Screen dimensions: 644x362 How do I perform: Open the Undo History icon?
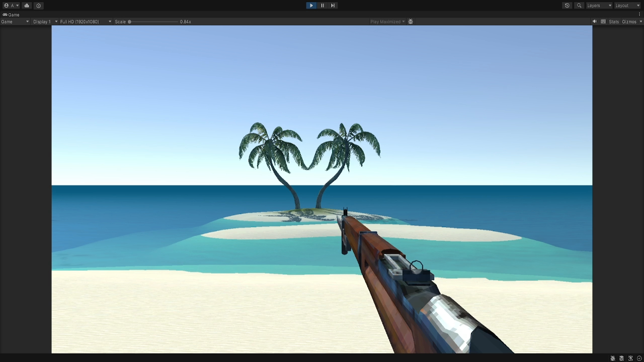pos(567,6)
